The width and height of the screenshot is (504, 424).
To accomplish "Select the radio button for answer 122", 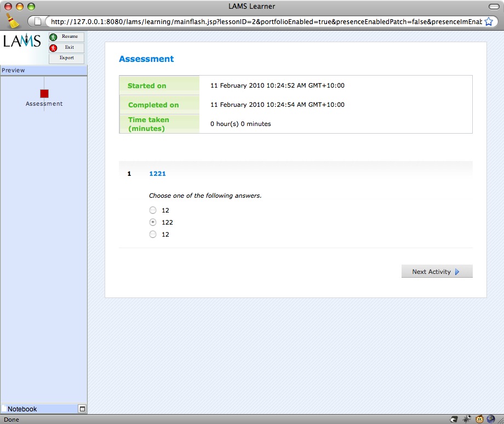I will point(153,222).
